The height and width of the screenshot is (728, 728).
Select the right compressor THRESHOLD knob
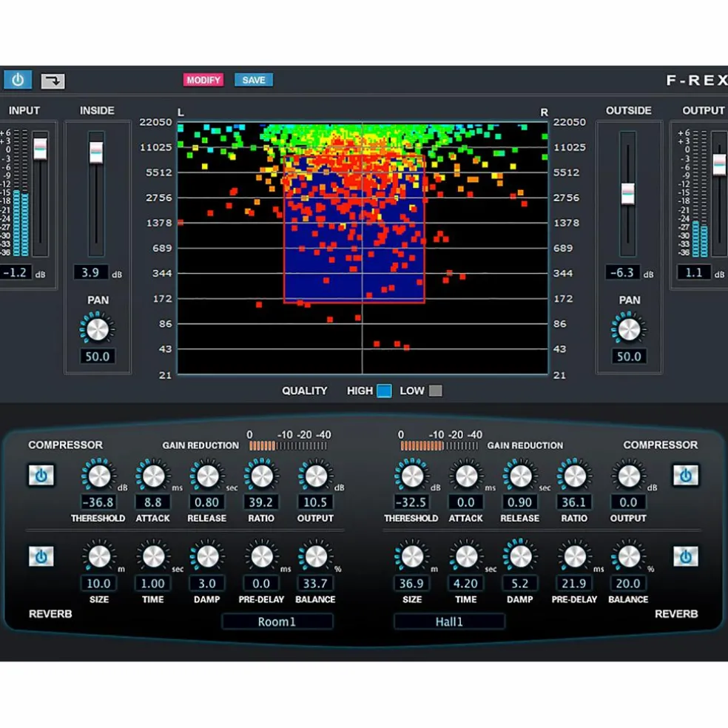[x=412, y=476]
